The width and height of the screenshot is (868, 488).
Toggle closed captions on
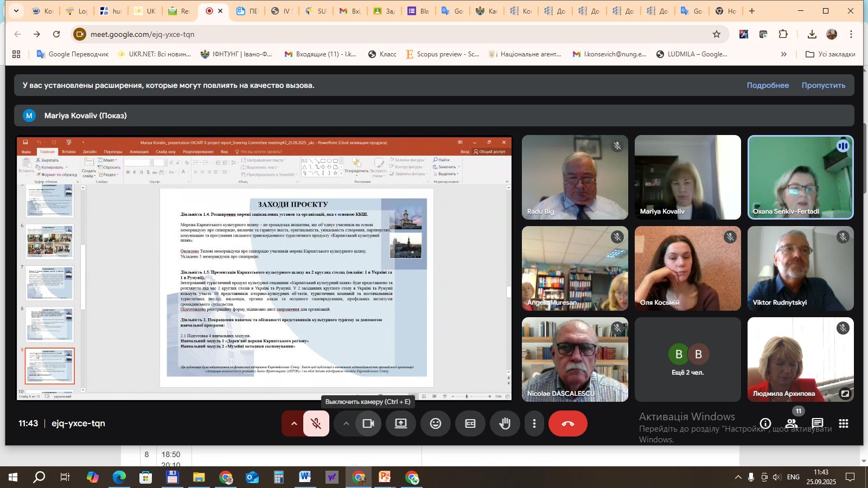pyautogui.click(x=470, y=424)
